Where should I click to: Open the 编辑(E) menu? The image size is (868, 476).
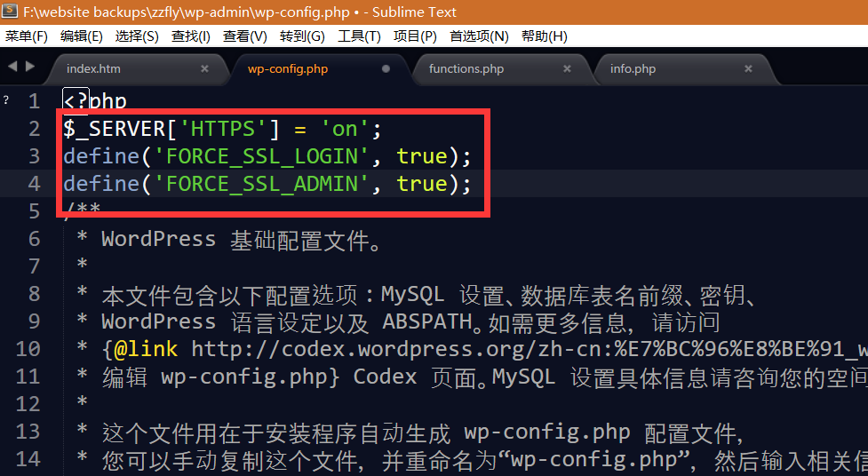pos(82,36)
